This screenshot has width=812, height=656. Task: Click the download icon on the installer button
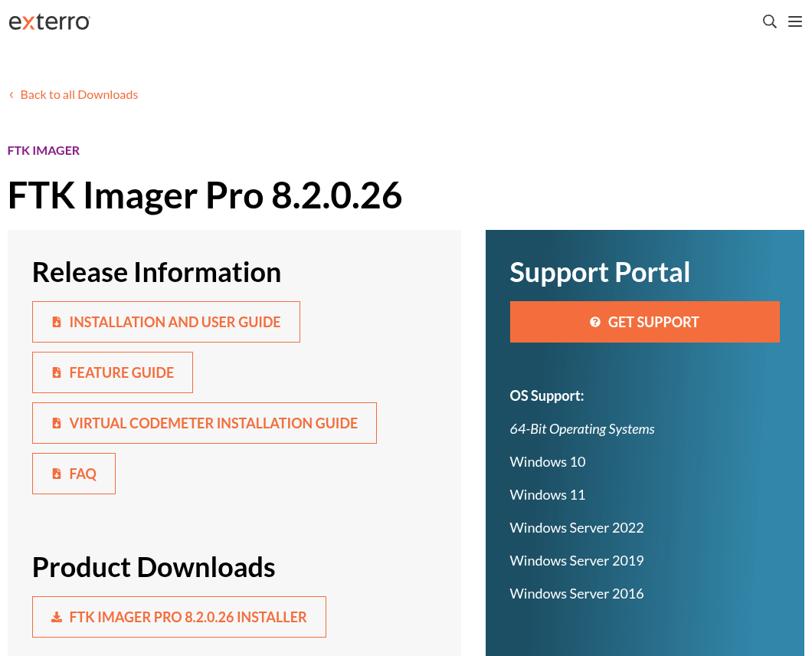(x=57, y=616)
